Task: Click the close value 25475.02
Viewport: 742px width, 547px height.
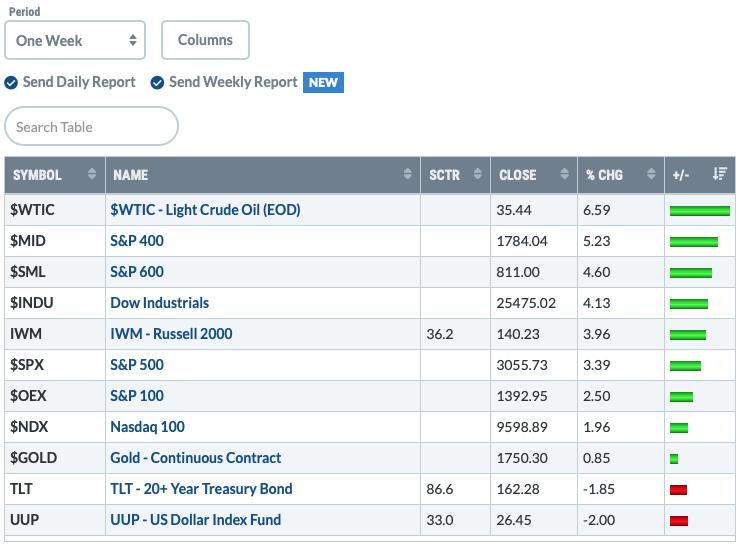Action: coord(526,303)
